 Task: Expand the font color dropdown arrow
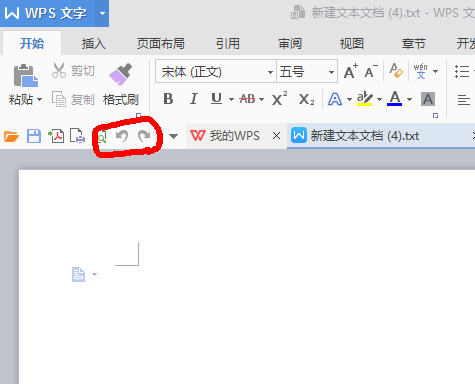click(x=409, y=99)
